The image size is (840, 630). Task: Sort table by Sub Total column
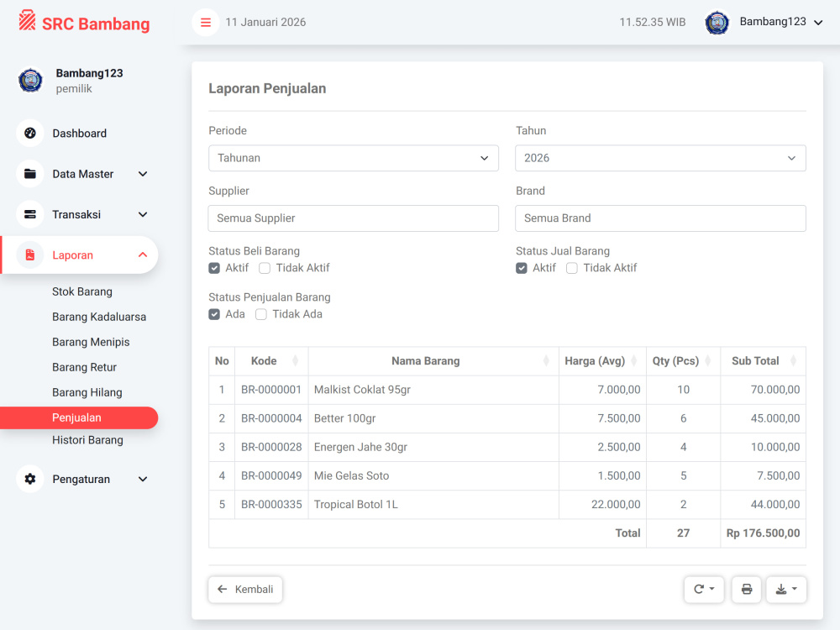pyautogui.click(x=794, y=361)
